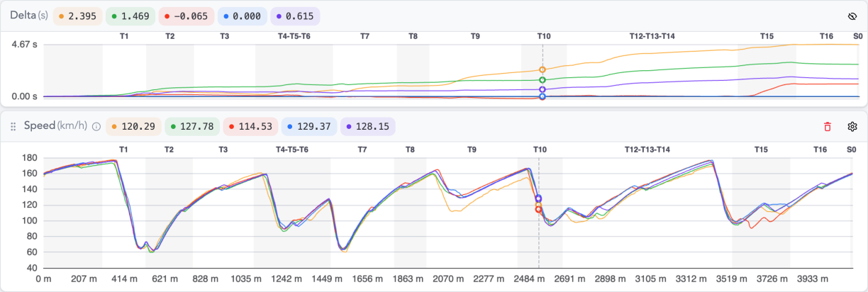Select T12-T13-T14 label in Delta chart

click(652, 35)
